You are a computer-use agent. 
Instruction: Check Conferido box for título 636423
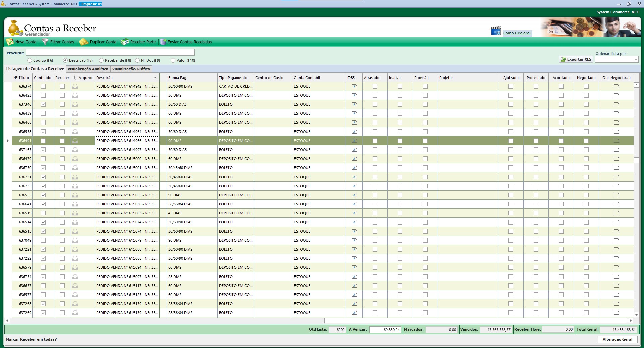[x=43, y=95]
